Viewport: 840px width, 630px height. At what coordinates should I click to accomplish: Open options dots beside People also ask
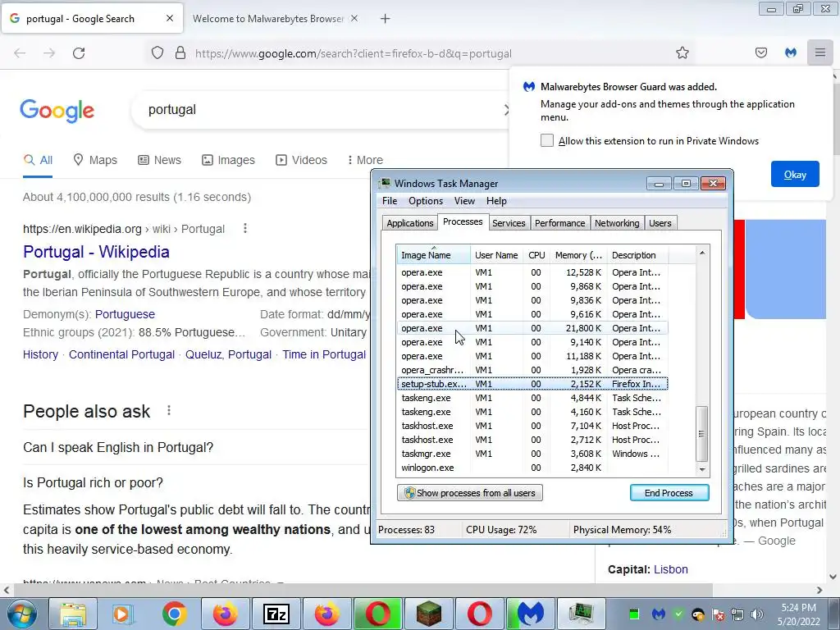[169, 410]
